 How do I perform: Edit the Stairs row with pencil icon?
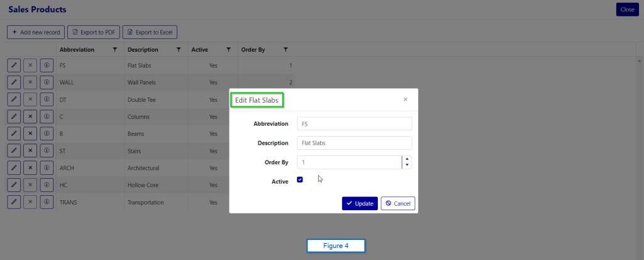click(14, 151)
